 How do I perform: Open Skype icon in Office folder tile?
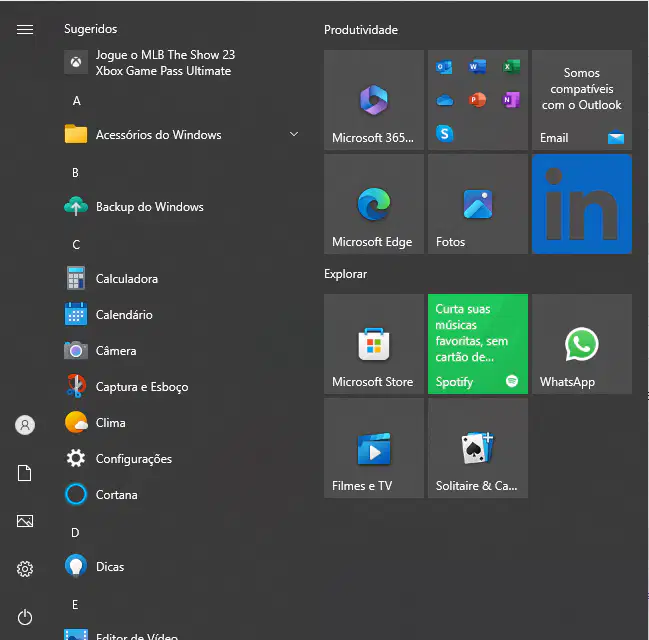click(445, 134)
